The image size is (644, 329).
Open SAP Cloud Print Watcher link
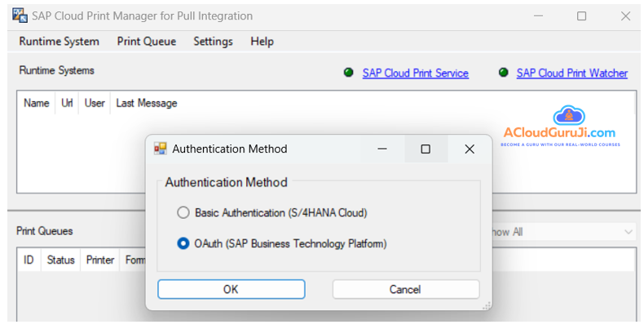tap(571, 73)
